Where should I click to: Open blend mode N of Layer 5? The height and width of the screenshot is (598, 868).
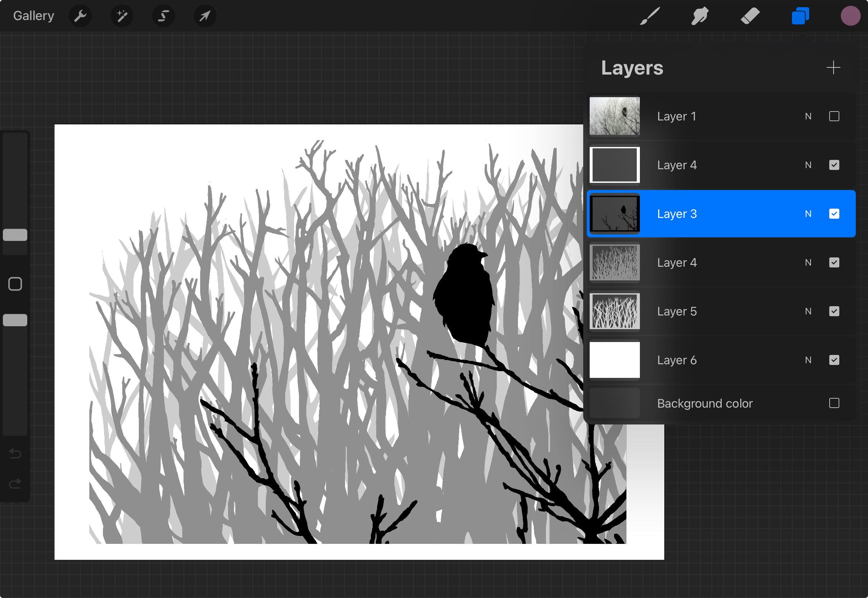coord(808,311)
